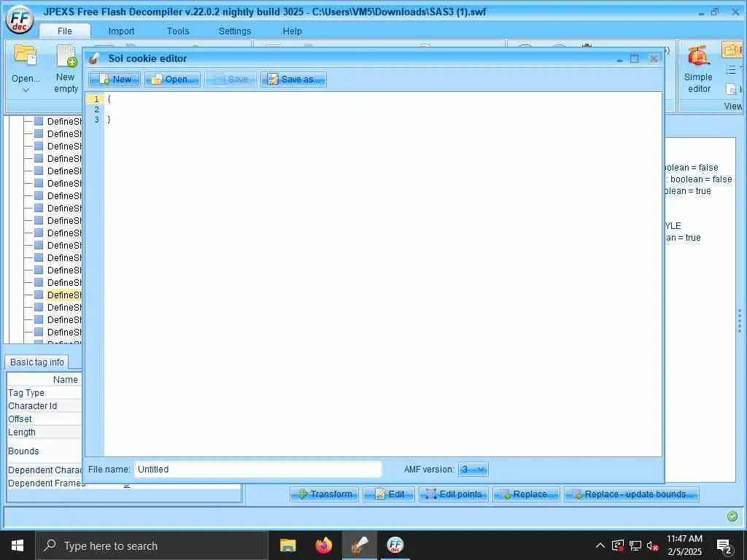The height and width of the screenshot is (560, 747).
Task: Maximize the Sol cookie editor window
Action: (x=635, y=59)
